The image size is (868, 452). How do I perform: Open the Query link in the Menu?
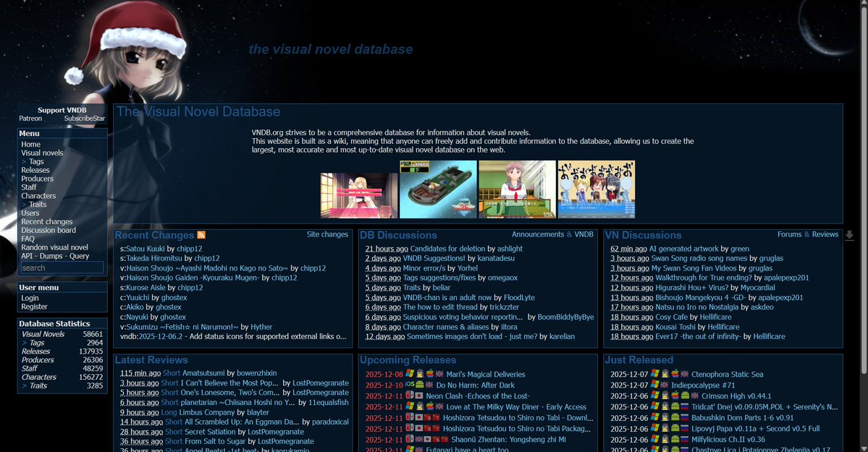point(79,255)
